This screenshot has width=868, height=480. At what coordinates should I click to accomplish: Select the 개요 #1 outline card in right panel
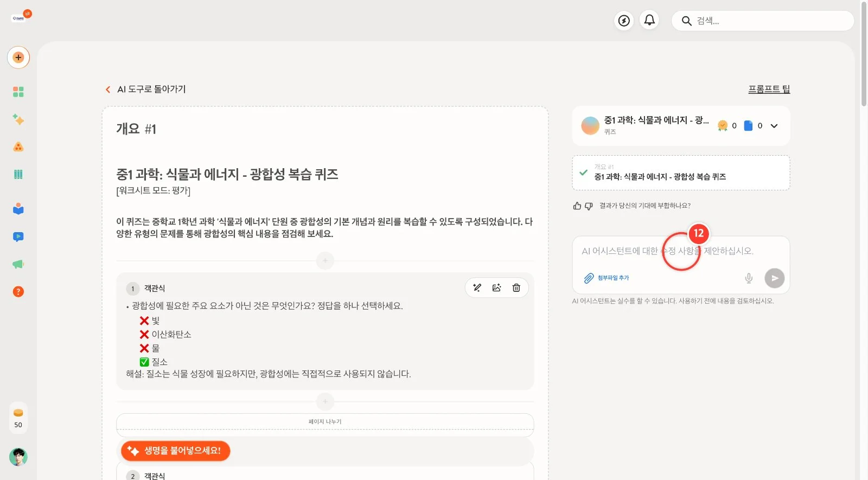tap(681, 173)
